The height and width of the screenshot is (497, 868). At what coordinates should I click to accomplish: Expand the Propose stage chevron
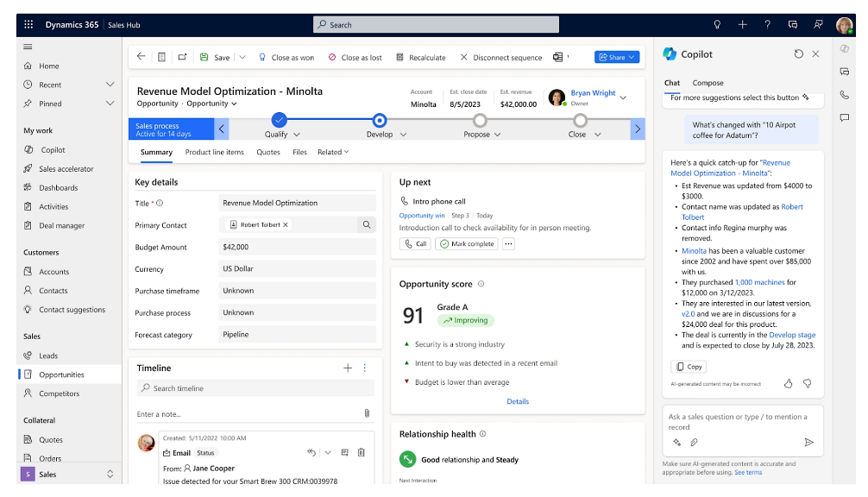pyautogui.click(x=497, y=135)
